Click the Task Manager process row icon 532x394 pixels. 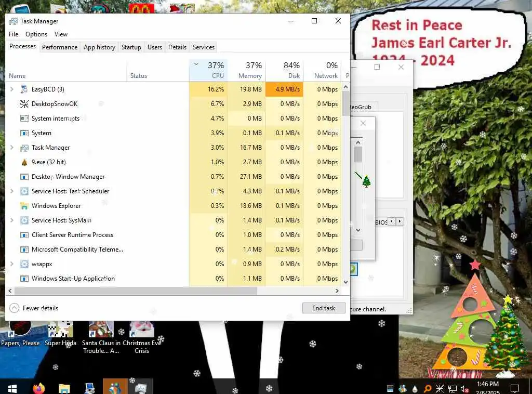click(24, 148)
